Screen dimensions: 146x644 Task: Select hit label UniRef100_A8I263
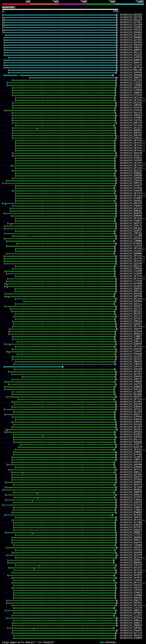point(131,80)
